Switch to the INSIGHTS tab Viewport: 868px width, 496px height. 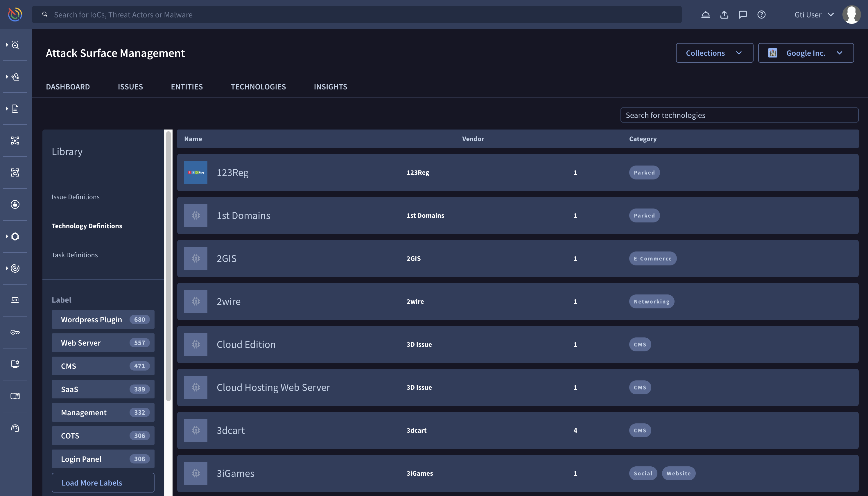tap(331, 87)
